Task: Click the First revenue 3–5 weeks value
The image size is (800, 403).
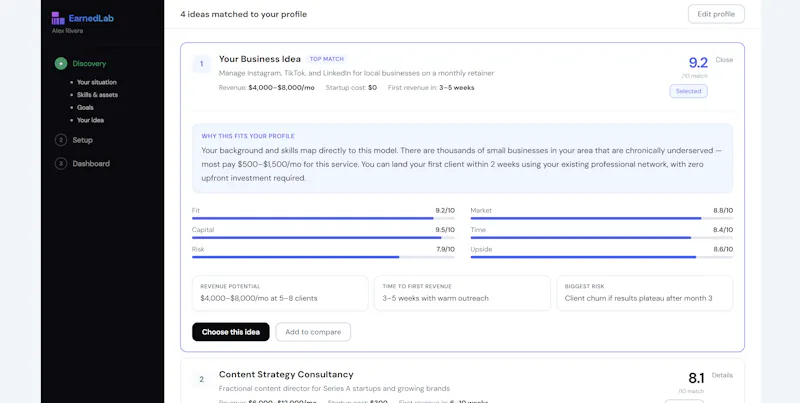Action: click(457, 88)
